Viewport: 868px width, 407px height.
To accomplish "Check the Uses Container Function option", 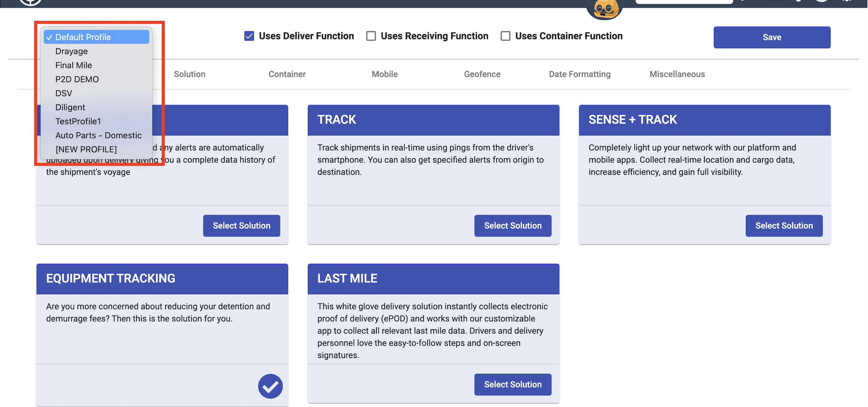I will click(x=505, y=36).
